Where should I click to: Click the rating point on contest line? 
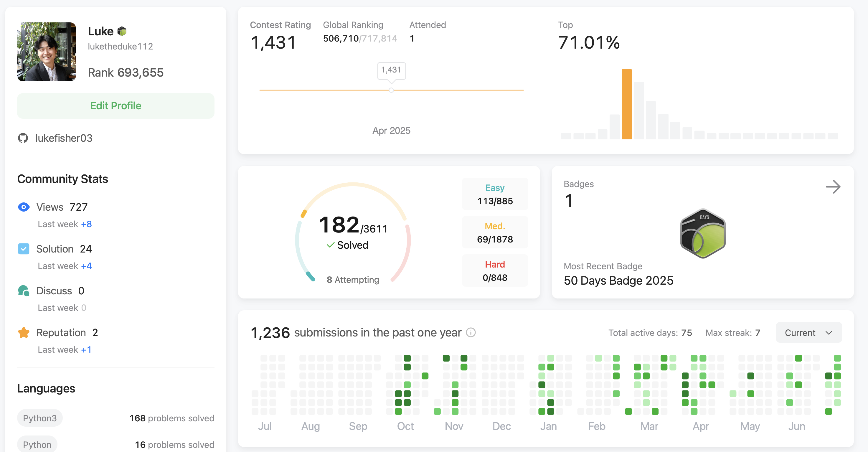tap(391, 90)
